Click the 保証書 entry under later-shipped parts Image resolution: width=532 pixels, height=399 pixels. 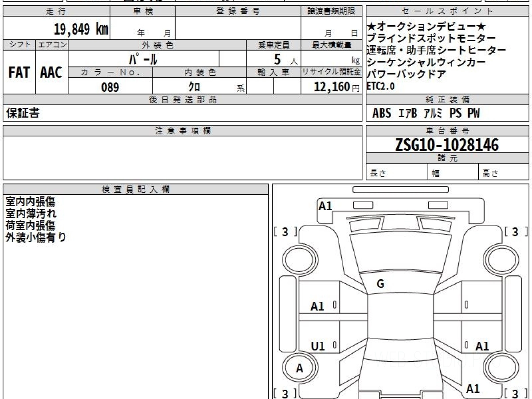pos(23,113)
